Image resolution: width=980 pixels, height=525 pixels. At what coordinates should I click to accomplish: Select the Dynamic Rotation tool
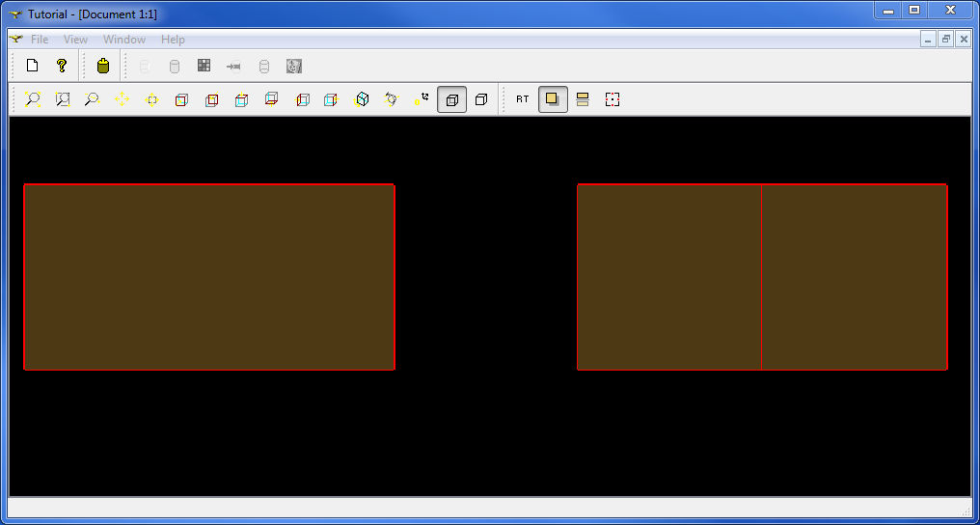[392, 99]
